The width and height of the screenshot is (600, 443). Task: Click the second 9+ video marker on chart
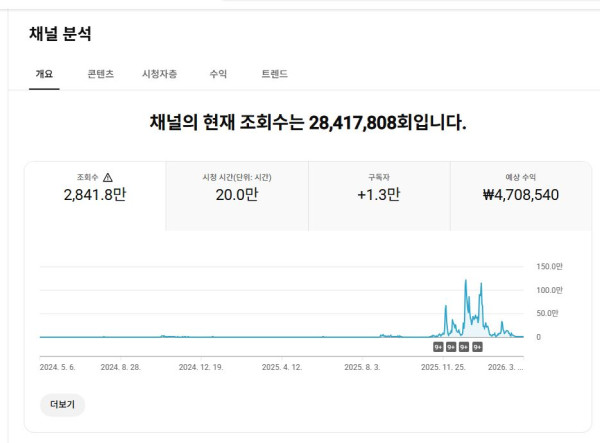pyautogui.click(x=451, y=347)
